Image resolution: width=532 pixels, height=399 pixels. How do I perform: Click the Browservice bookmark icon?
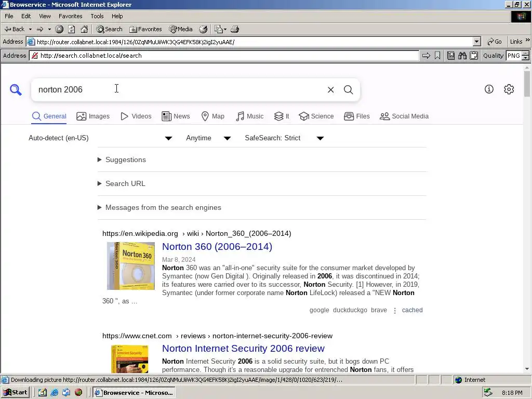[x=437, y=56]
